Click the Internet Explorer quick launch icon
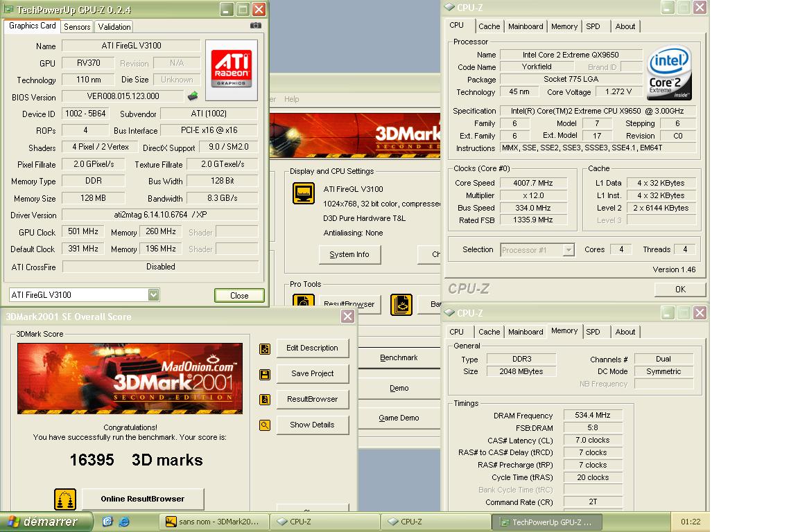The image size is (798, 532). [x=123, y=522]
